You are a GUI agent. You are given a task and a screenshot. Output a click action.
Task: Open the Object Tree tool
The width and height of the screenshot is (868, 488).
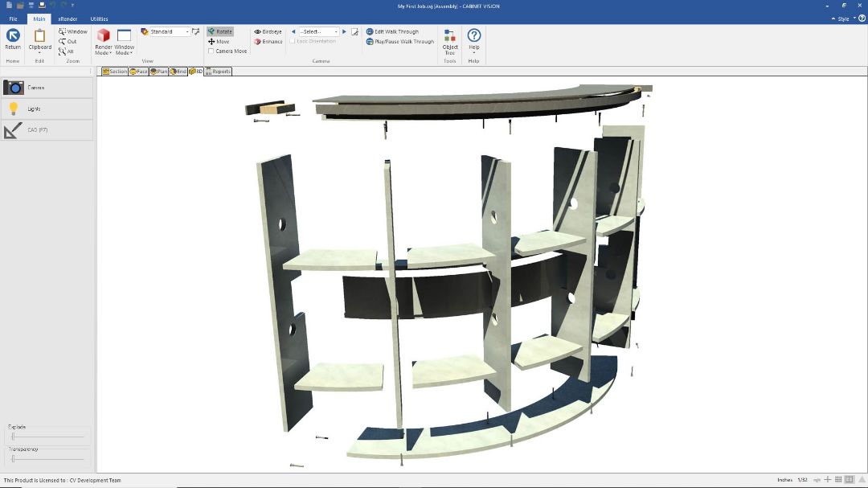tap(450, 40)
